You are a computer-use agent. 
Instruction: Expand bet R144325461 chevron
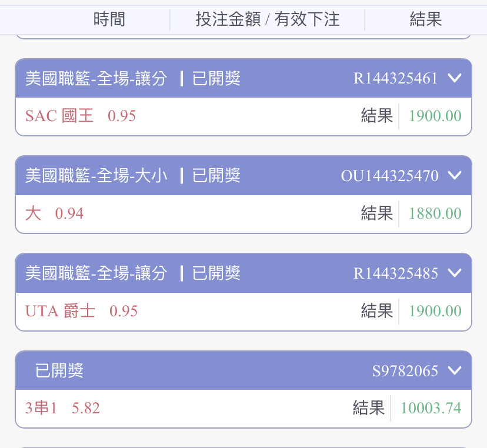coord(455,78)
